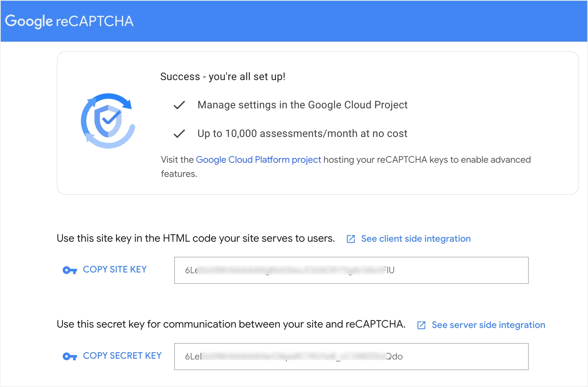Click checkmark beside Manage settings in Google Cloud
This screenshot has height=387, width=588.
(179, 105)
